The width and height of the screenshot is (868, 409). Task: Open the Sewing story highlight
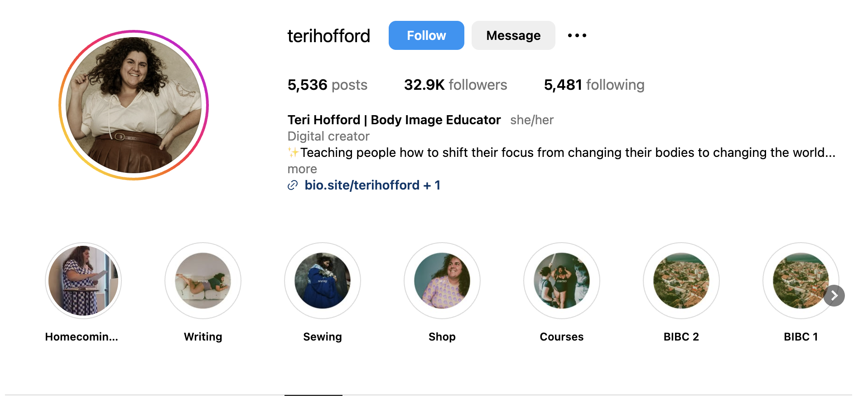pos(323,281)
